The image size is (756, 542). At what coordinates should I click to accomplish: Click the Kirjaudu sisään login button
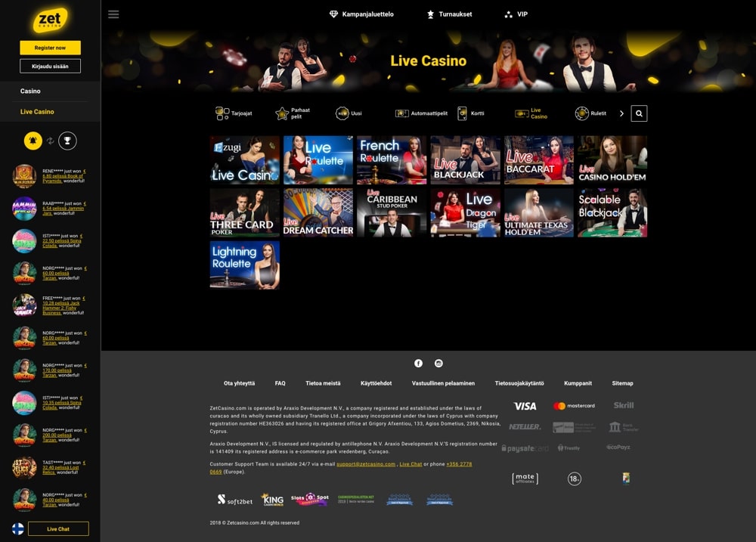point(50,66)
